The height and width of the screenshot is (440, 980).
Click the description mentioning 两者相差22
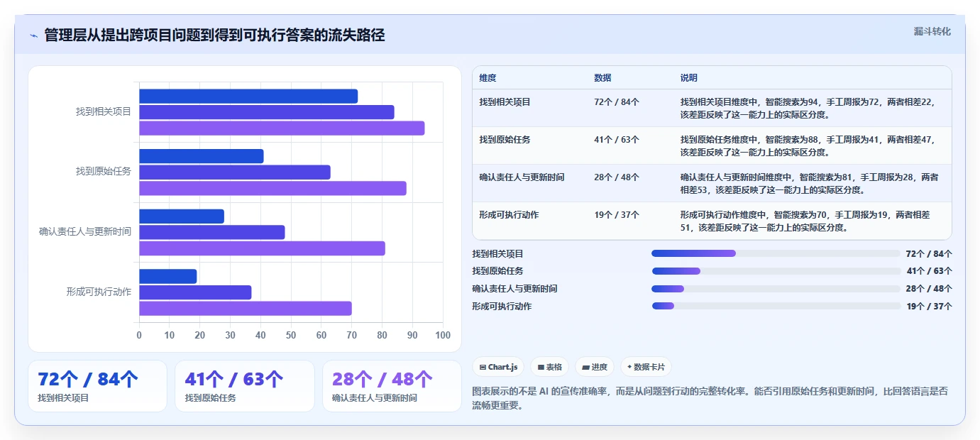point(807,108)
